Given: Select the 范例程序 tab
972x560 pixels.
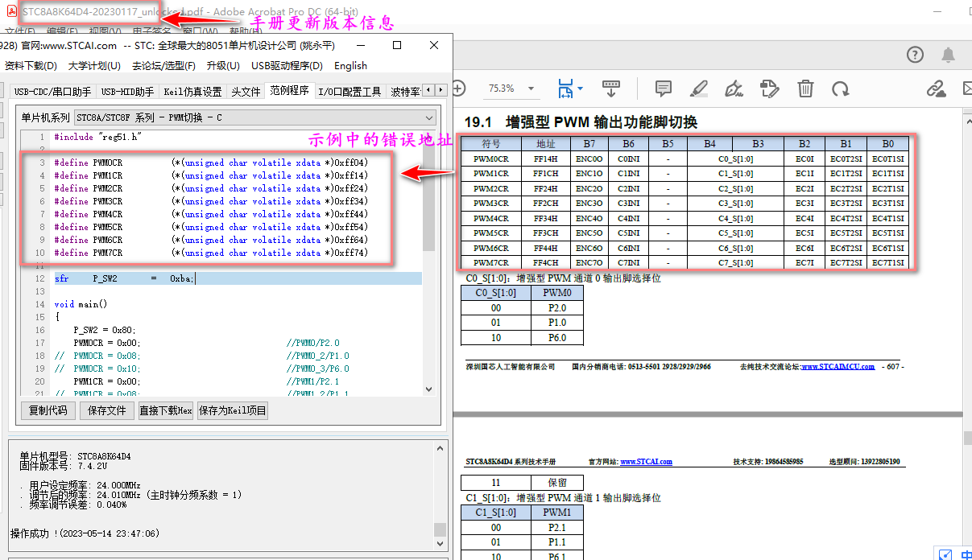Looking at the screenshot, I should (x=289, y=90).
